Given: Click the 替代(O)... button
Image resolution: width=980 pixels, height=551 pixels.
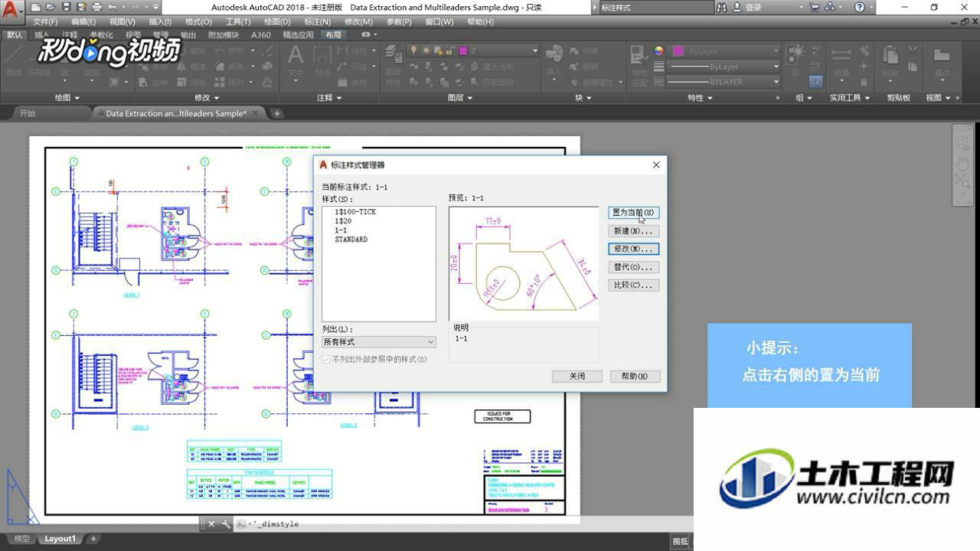Looking at the screenshot, I should pyautogui.click(x=634, y=267).
